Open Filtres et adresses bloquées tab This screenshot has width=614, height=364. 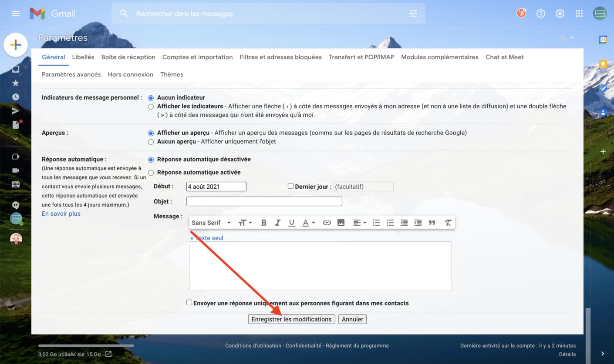pyautogui.click(x=281, y=57)
